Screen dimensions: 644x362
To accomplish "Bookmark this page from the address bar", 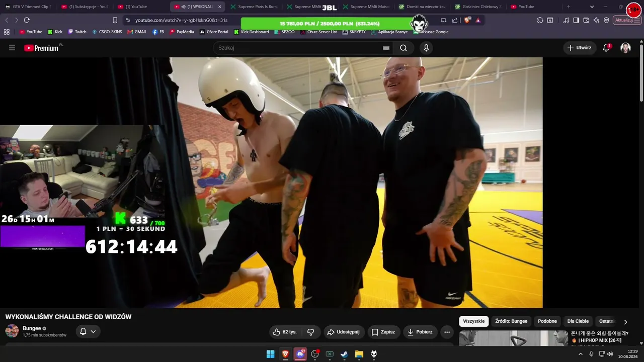I will click(x=115, y=20).
